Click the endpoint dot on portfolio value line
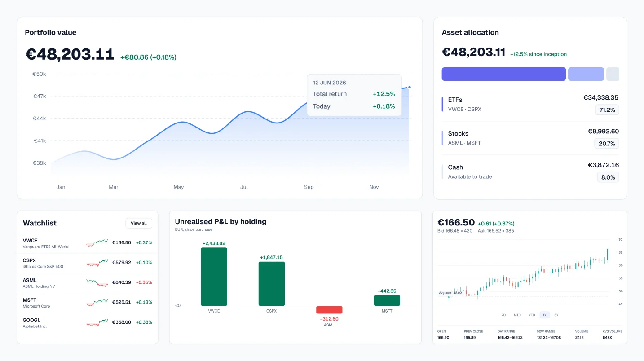 [x=409, y=87]
